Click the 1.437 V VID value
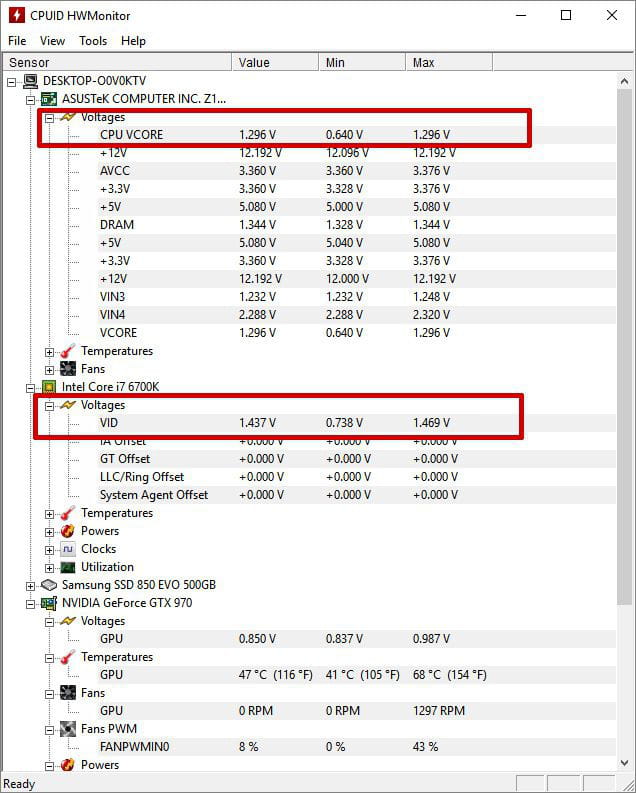 pos(257,423)
